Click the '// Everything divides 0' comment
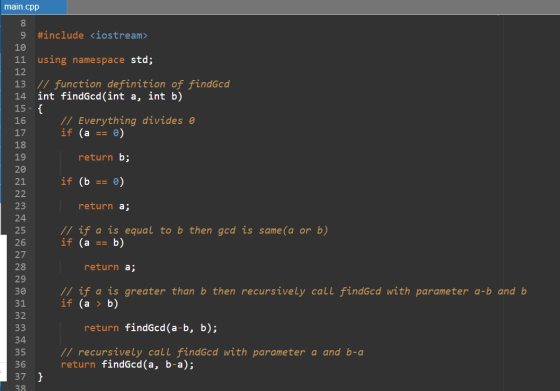Image resolution: width=560 pixels, height=391 pixels. tap(128, 121)
